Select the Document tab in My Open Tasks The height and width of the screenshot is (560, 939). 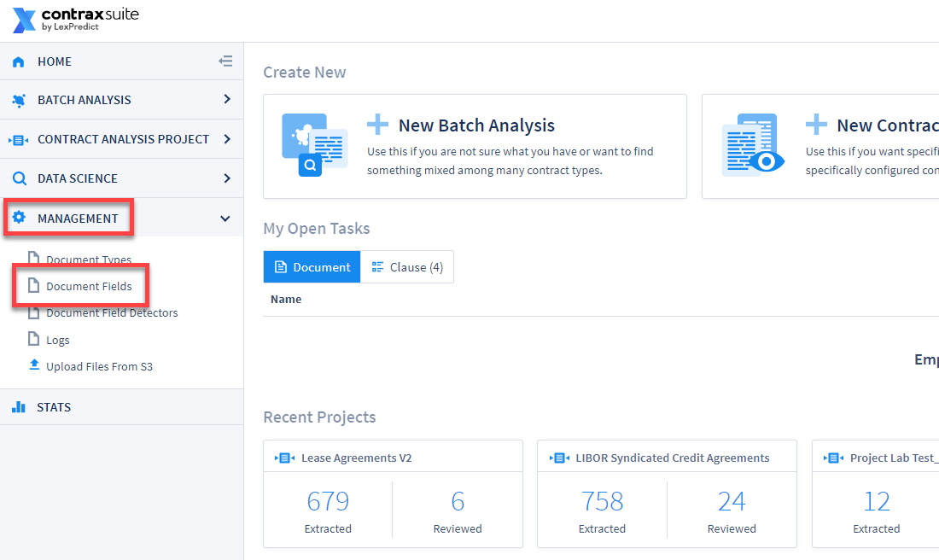pyautogui.click(x=312, y=267)
